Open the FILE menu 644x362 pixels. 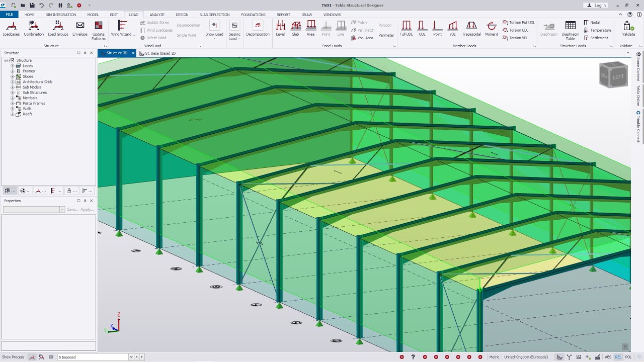click(9, 15)
